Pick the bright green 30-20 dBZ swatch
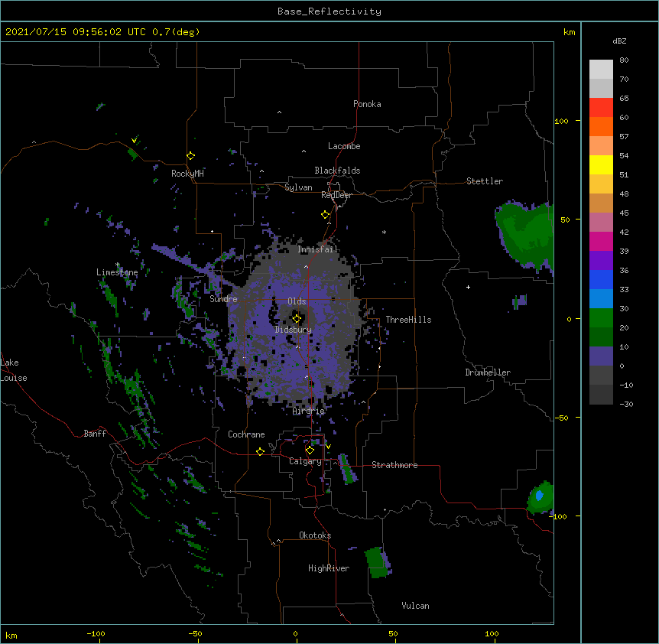Viewport: 659px width, 644px height. coord(601,318)
